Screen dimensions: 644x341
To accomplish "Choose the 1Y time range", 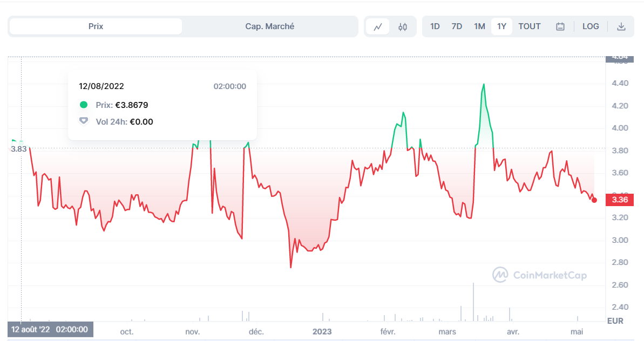I will [501, 26].
